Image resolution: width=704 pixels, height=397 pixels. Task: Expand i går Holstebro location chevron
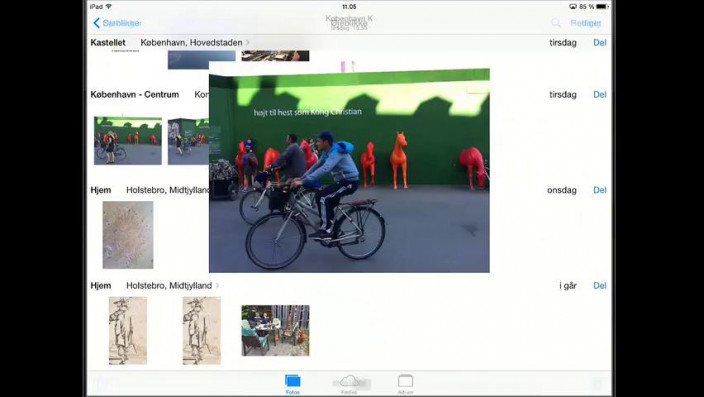(x=217, y=286)
